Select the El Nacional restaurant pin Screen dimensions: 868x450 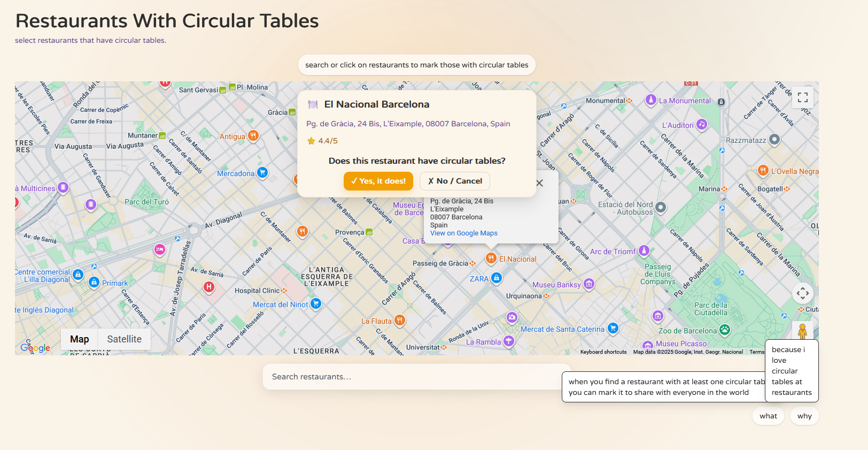pos(491,258)
